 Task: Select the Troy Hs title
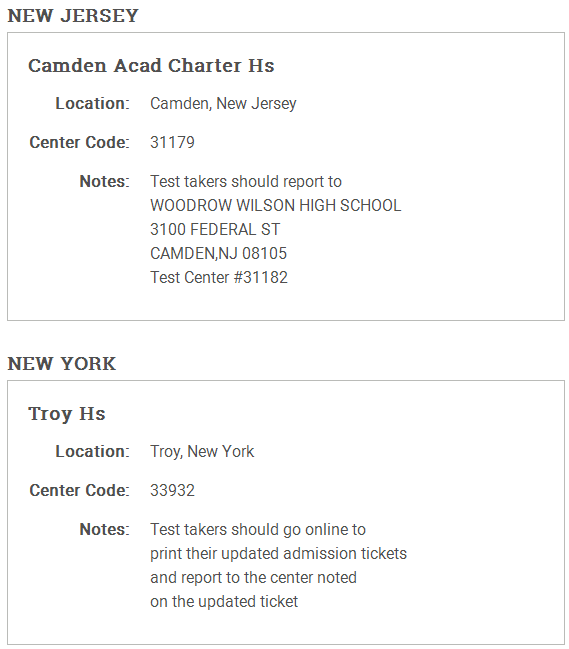pyautogui.click(x=67, y=413)
